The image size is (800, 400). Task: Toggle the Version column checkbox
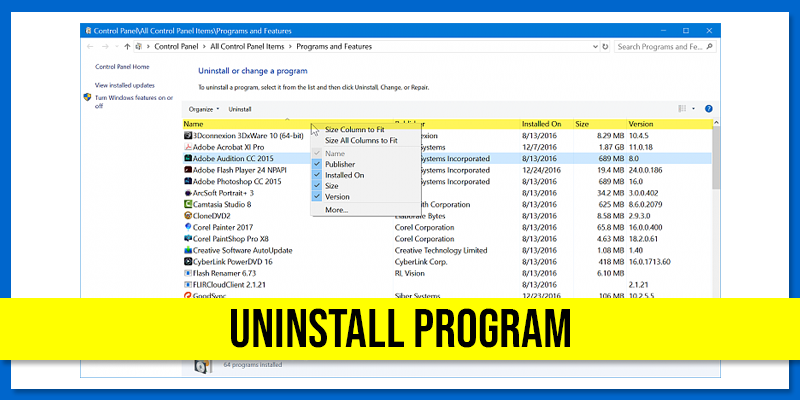317,196
